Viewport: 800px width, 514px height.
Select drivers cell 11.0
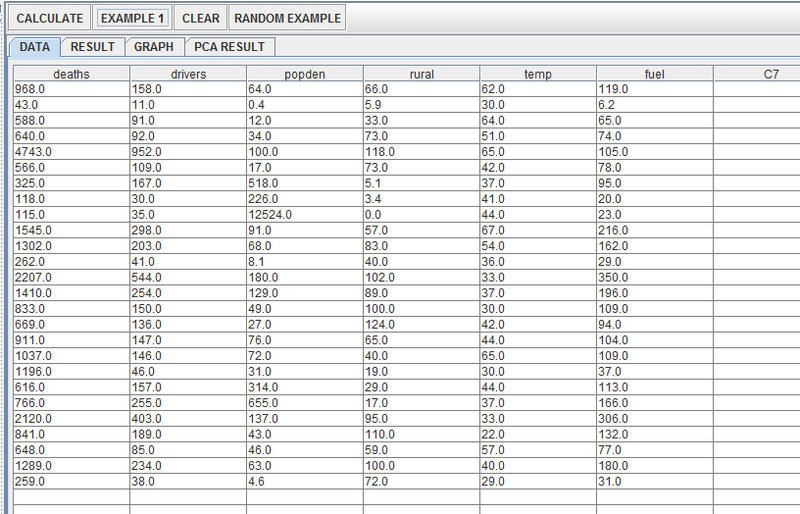pos(188,105)
